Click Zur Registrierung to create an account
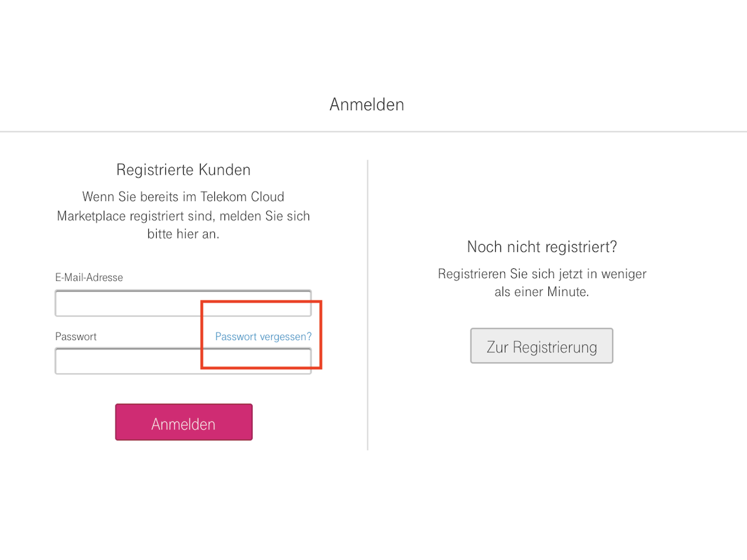 [x=541, y=346]
